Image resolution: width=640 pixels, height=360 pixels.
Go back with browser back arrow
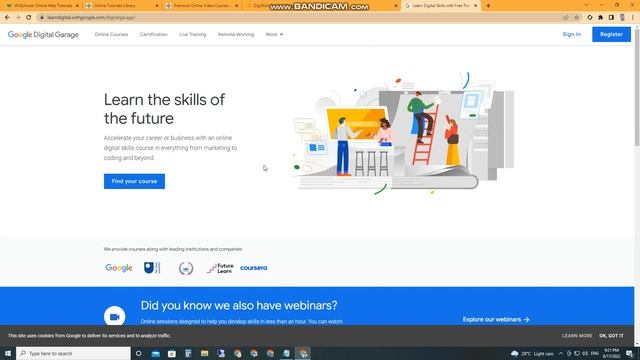coord(7,18)
